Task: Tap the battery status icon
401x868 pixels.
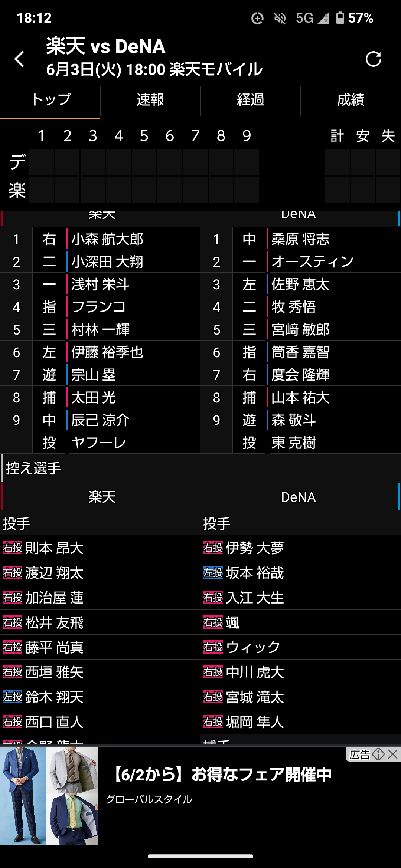Action: pyautogui.click(x=340, y=18)
